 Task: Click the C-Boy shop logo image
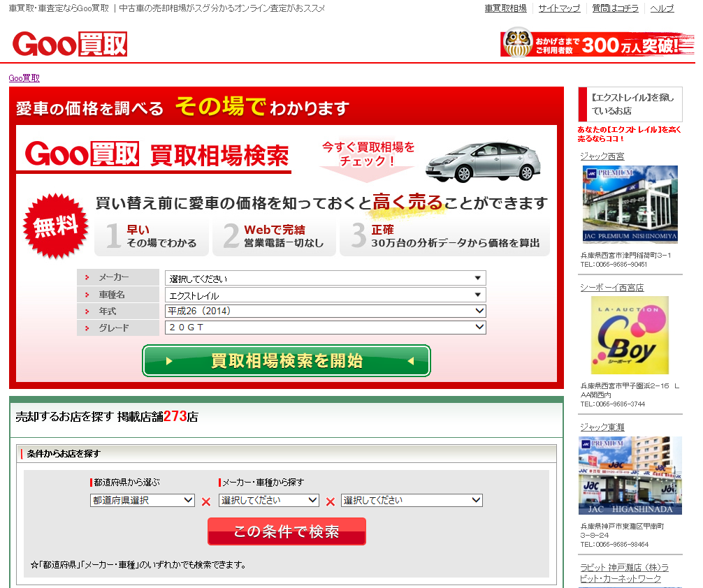pos(630,335)
